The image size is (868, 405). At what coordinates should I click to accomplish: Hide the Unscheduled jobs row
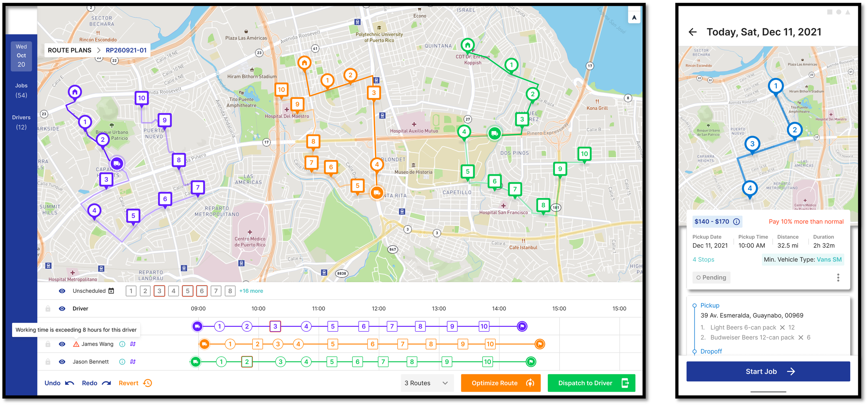62,291
